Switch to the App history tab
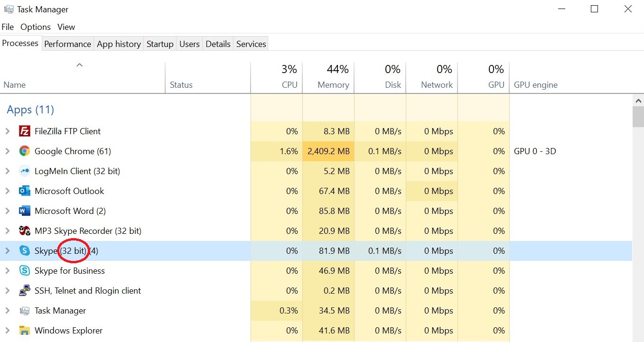 click(119, 44)
